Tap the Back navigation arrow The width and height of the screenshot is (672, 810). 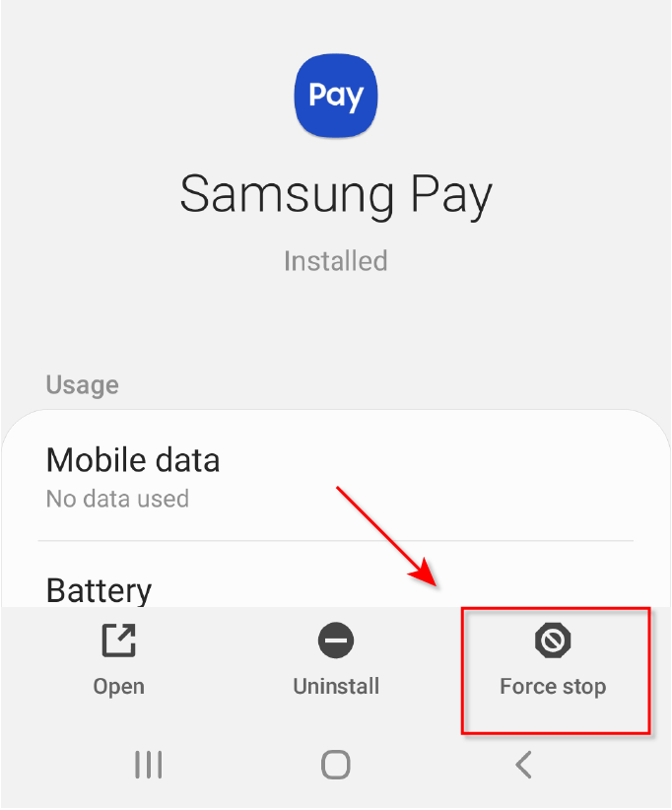(524, 765)
